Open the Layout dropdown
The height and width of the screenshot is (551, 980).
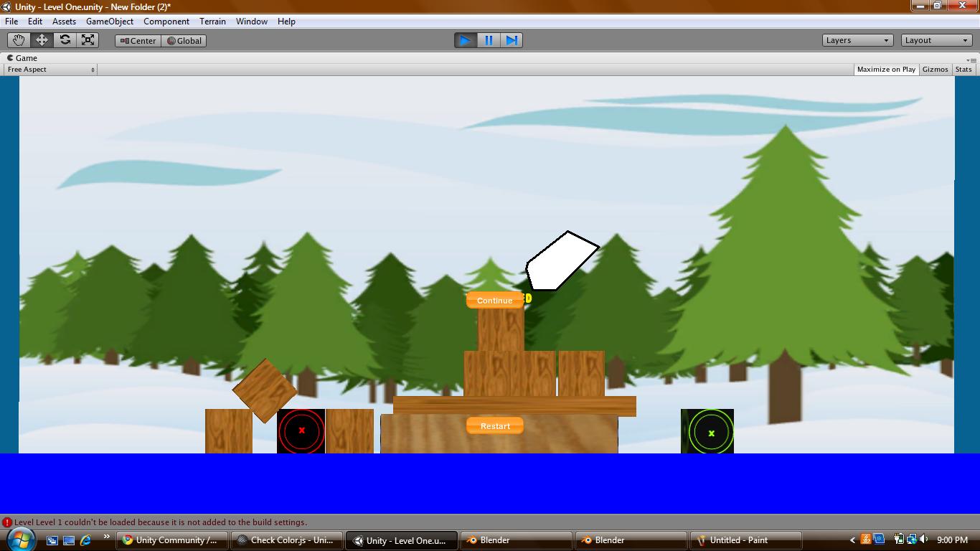tap(936, 40)
